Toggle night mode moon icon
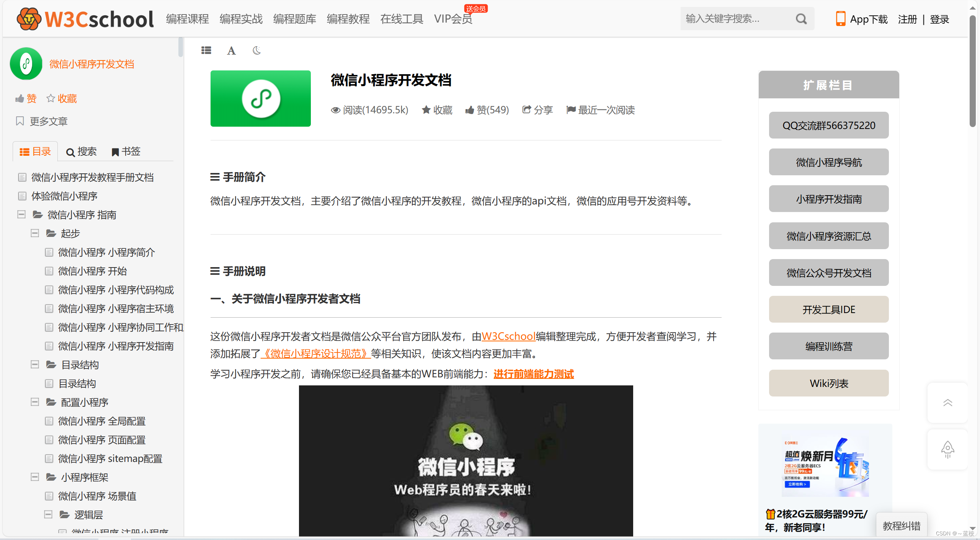 [257, 50]
